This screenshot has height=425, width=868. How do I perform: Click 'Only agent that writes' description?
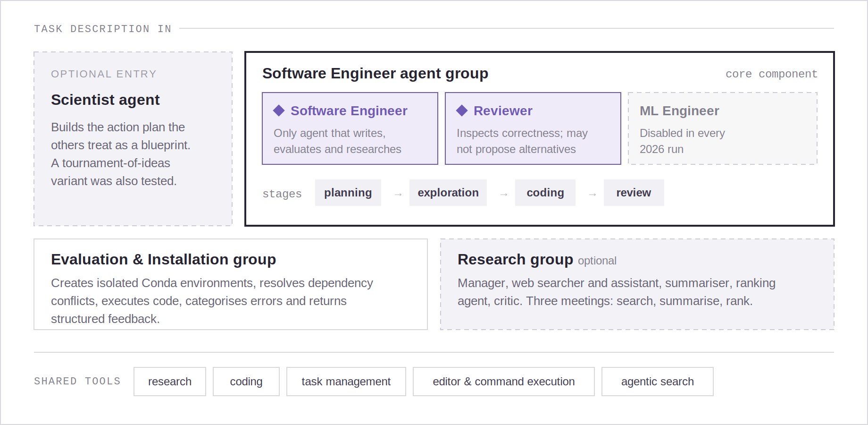pyautogui.click(x=337, y=141)
